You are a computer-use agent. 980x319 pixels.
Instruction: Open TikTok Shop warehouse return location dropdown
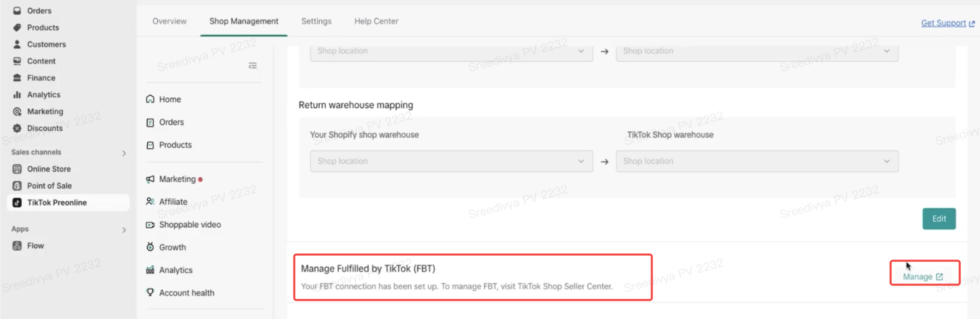click(x=757, y=161)
